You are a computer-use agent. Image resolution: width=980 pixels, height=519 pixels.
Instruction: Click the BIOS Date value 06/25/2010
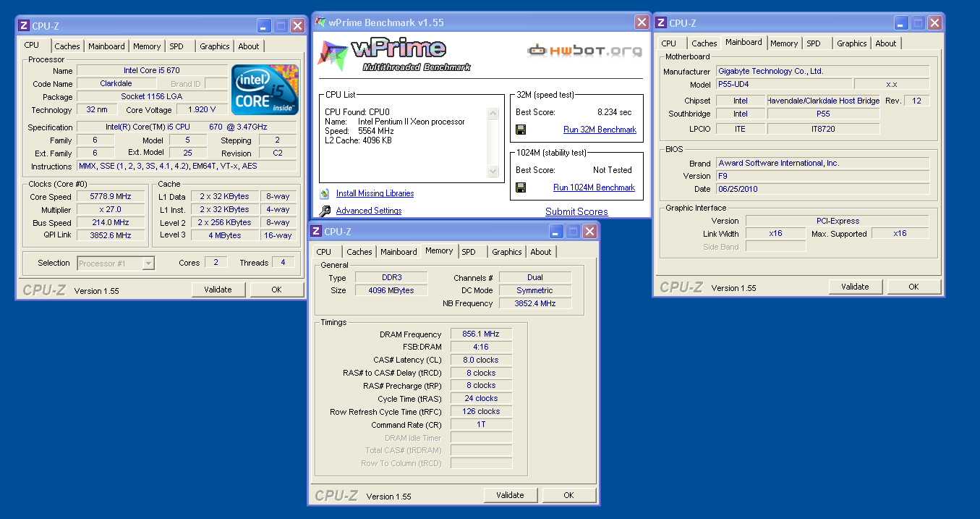822,190
